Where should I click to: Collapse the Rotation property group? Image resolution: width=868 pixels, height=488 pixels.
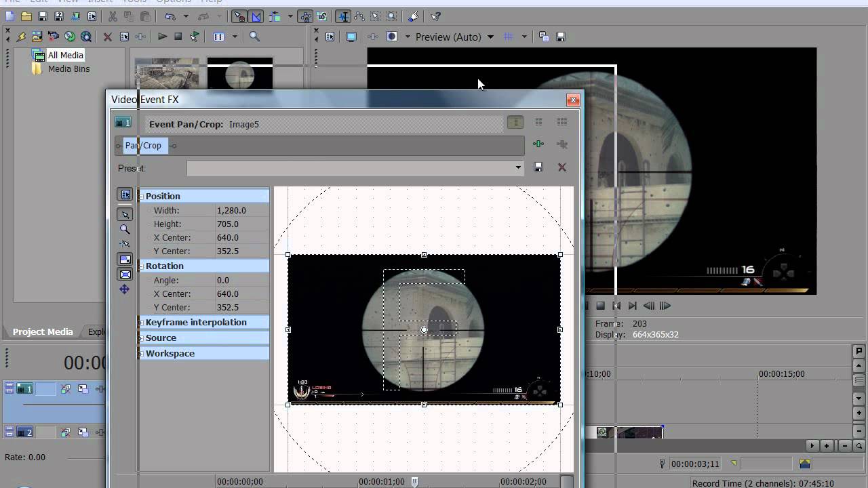coord(141,266)
